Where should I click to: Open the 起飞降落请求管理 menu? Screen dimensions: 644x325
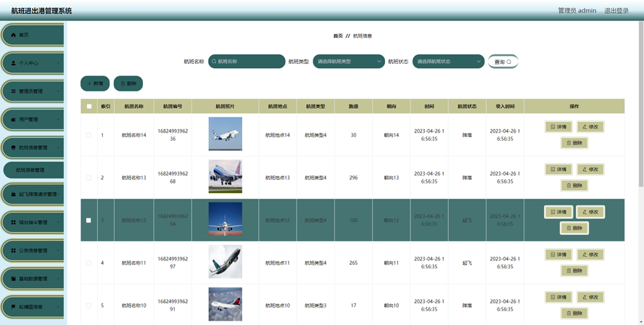pos(33,194)
